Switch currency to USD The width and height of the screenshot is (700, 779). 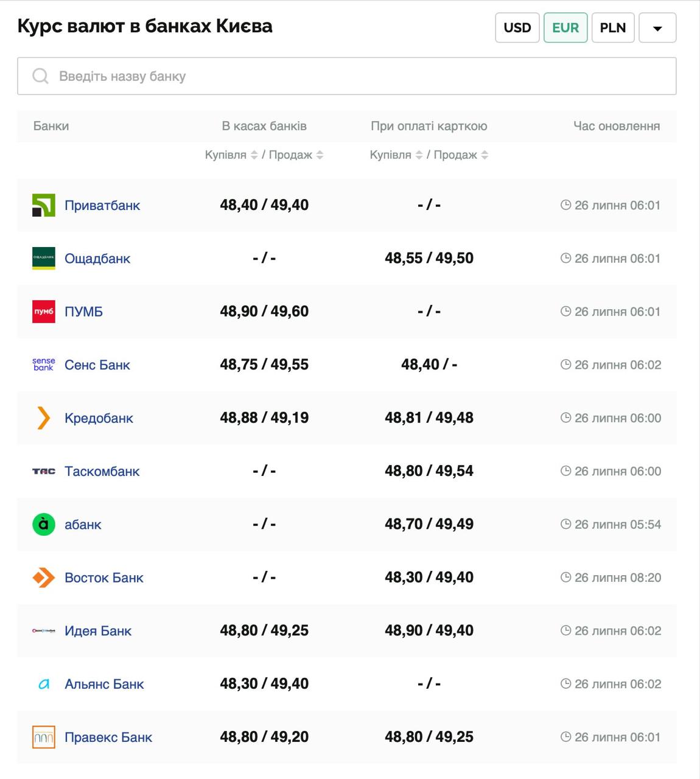(517, 28)
